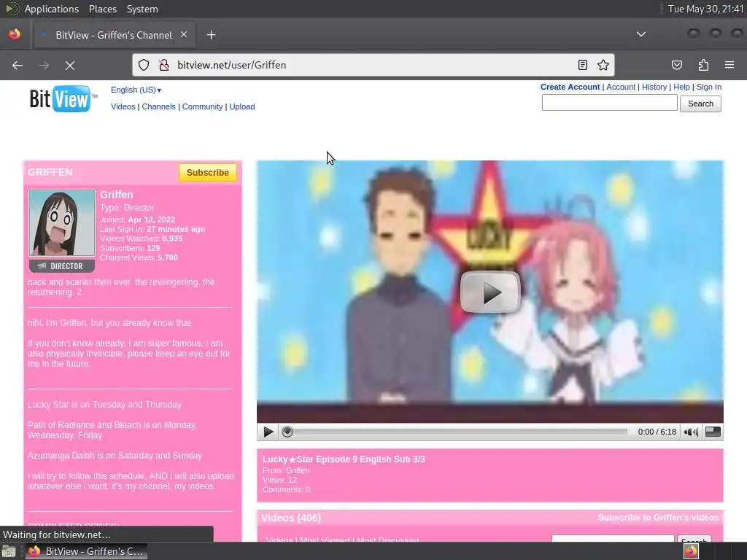This screenshot has height=560, width=747.
Task: Click the large play overlay on video
Action: [x=489, y=292]
